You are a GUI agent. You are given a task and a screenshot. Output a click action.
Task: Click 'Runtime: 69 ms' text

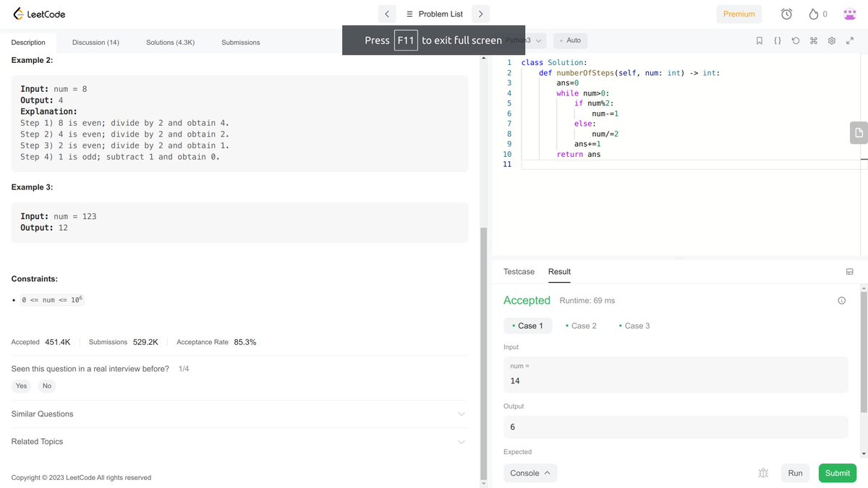click(x=587, y=301)
